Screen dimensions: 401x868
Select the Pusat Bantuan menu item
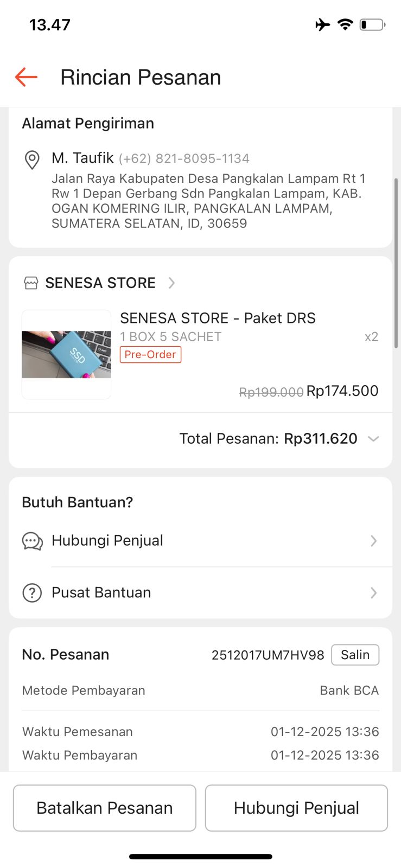click(x=101, y=593)
